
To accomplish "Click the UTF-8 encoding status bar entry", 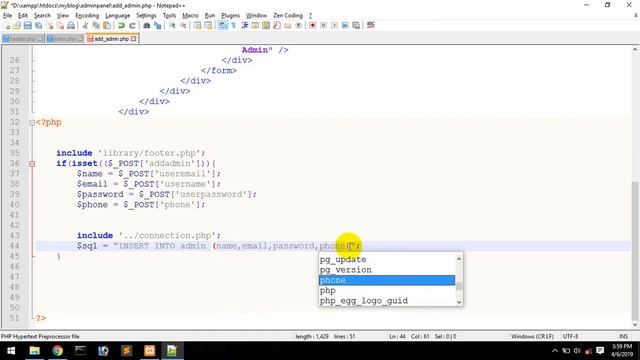I will 570,336.
